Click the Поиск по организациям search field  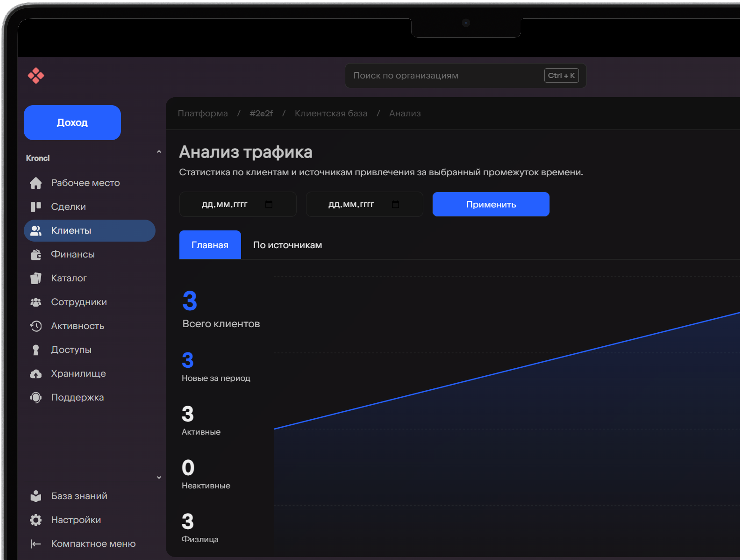(x=445, y=76)
